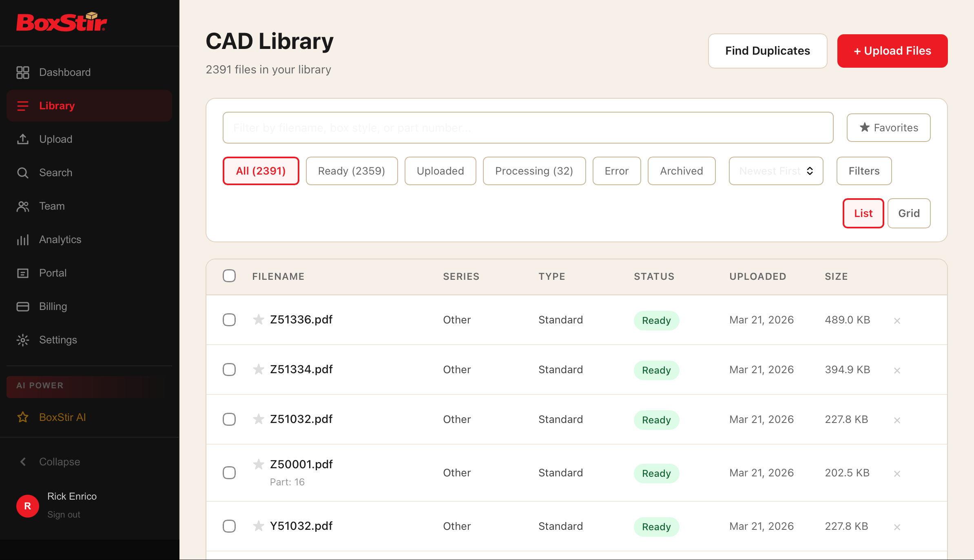974x560 pixels.
Task: Click Sign out under Rick Enrico
Action: 64,514
